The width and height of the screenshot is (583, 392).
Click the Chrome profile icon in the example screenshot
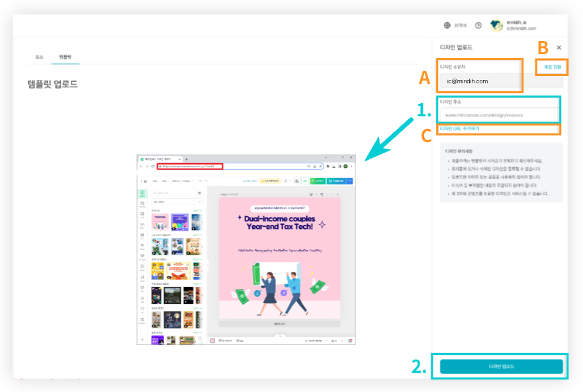[x=345, y=165]
